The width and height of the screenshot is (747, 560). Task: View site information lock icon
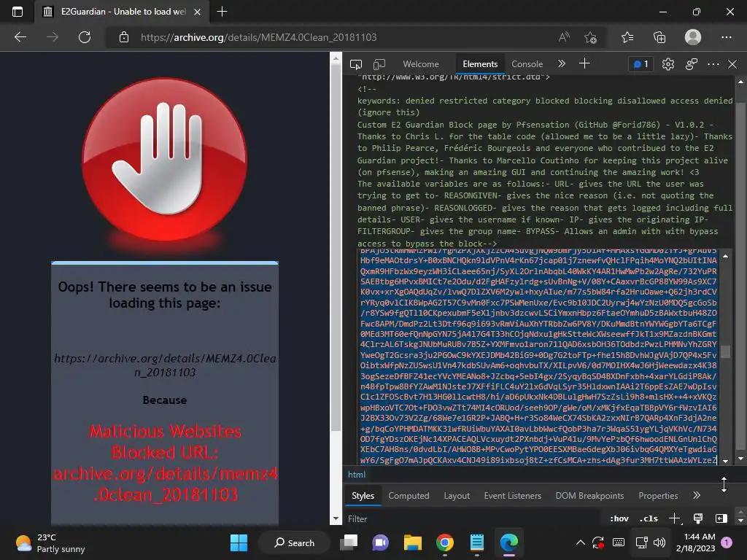pyautogui.click(x=124, y=37)
